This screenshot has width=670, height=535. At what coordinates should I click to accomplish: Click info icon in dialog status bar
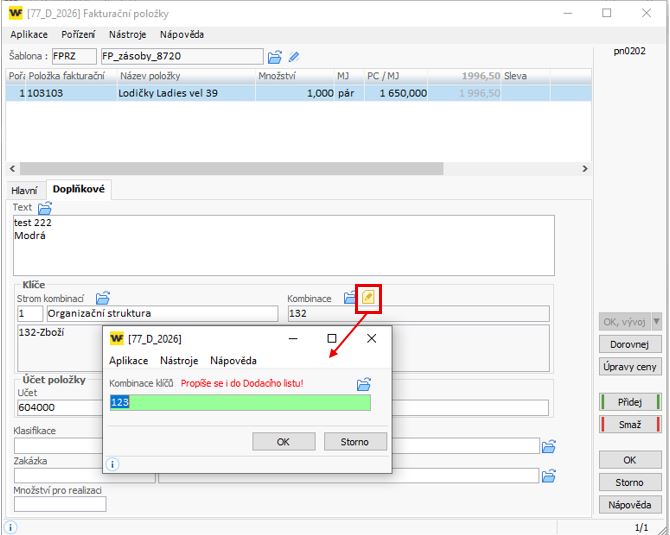tap(113, 464)
